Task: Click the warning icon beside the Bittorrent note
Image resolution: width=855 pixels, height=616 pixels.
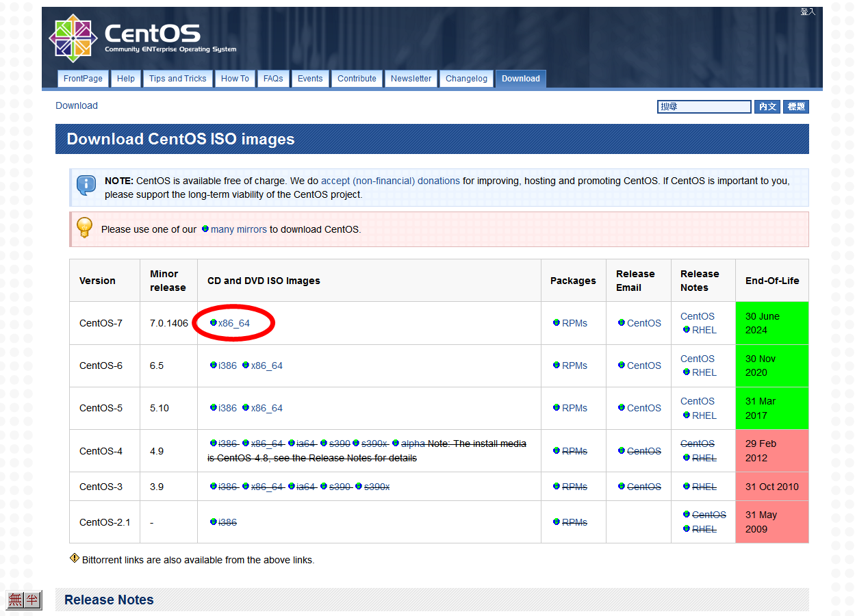Action: click(x=75, y=559)
